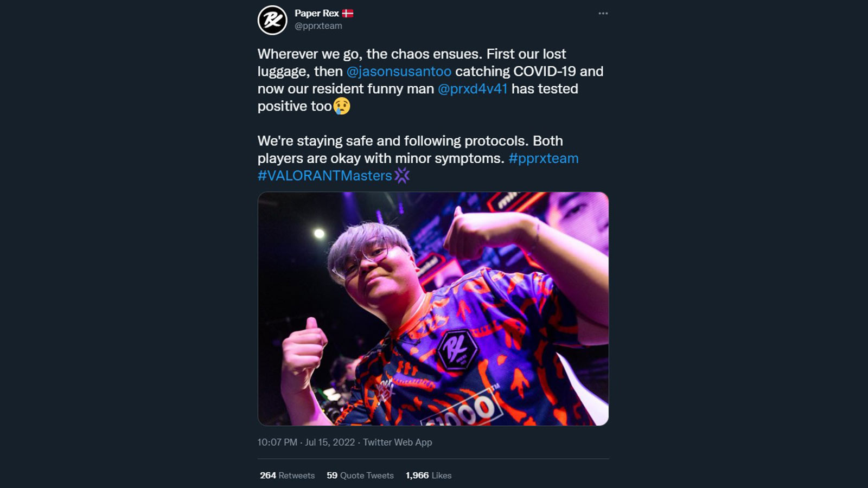This screenshot has height=488, width=868.
Task: Click the Paper Rex profile avatar
Action: (x=272, y=21)
